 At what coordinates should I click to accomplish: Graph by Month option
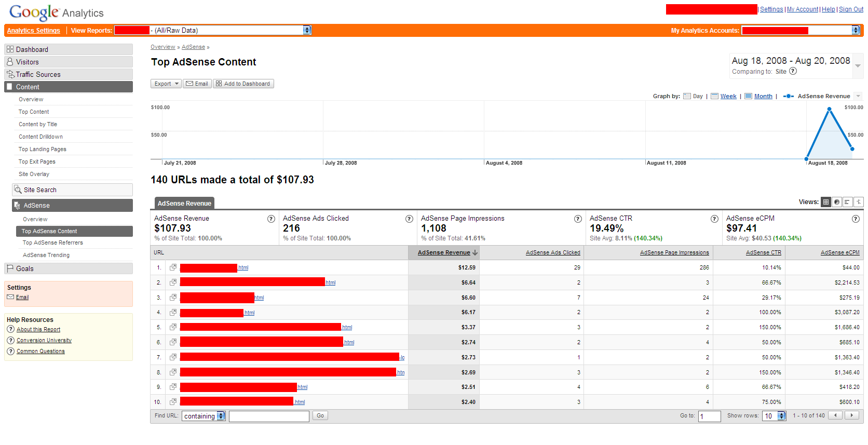coord(758,96)
